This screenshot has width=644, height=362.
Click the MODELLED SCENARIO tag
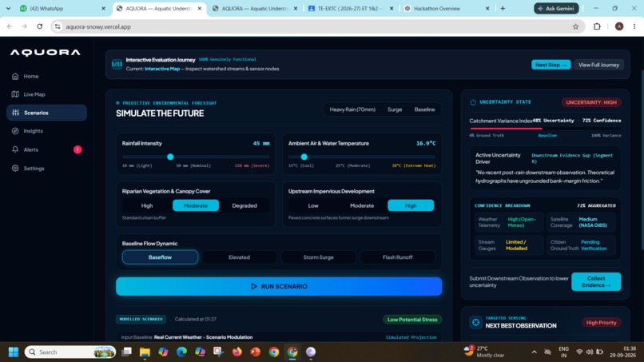coord(141,319)
